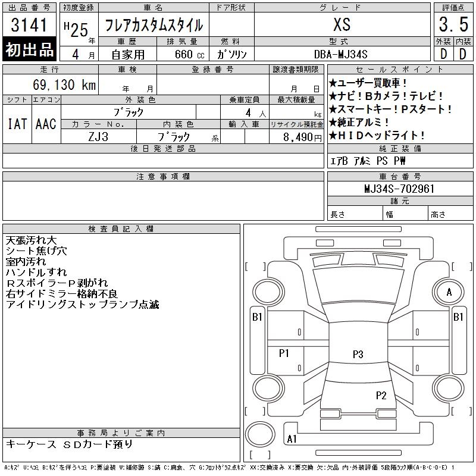The width and height of the screenshot is (476, 476).
Task: Click inspector note シート焦げ穴
Action: 36,251
